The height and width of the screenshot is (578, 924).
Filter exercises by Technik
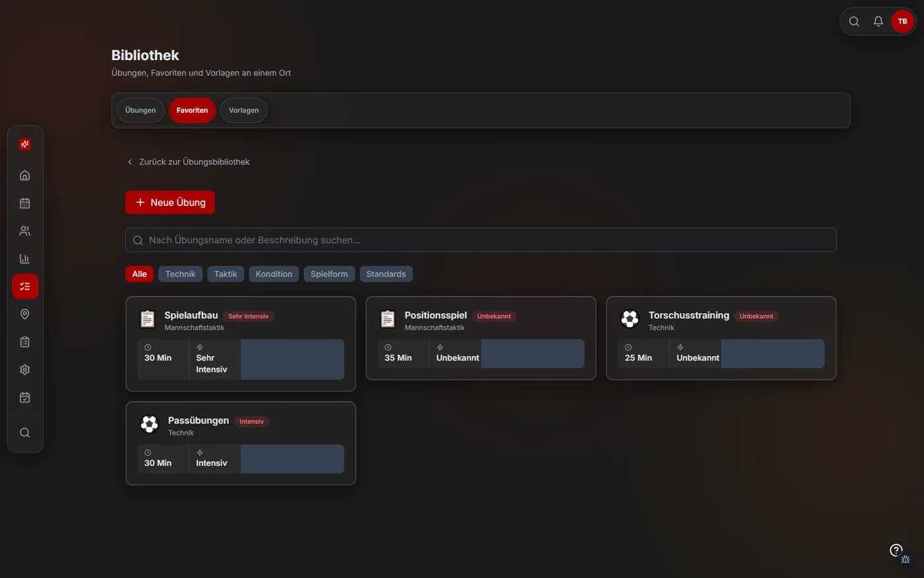(180, 274)
